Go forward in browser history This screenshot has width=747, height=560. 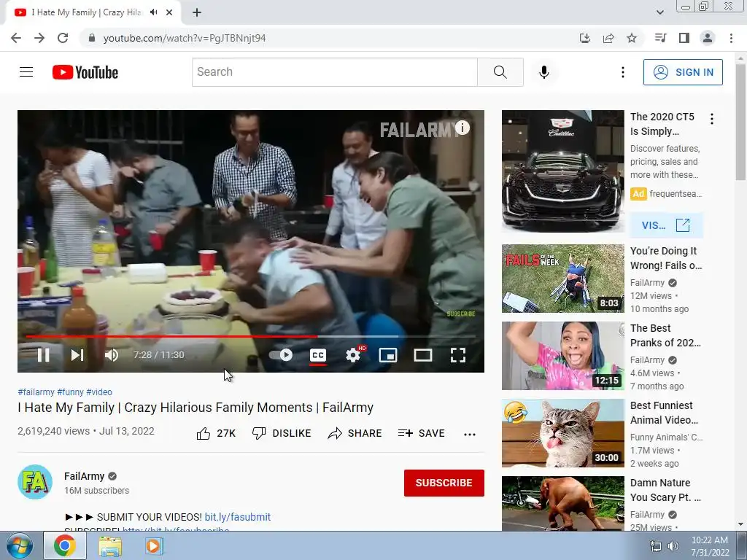pos(39,38)
